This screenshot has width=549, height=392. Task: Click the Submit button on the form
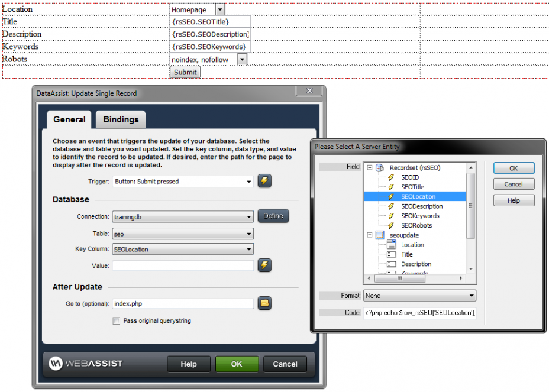tap(185, 72)
